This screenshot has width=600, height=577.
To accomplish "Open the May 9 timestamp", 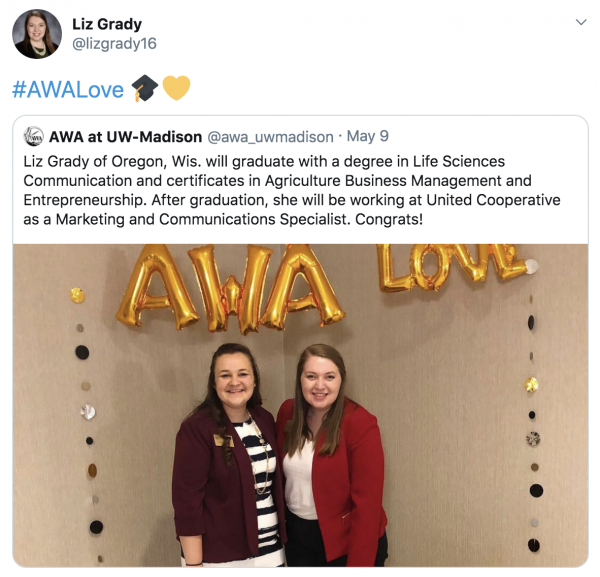I will click(x=367, y=136).
